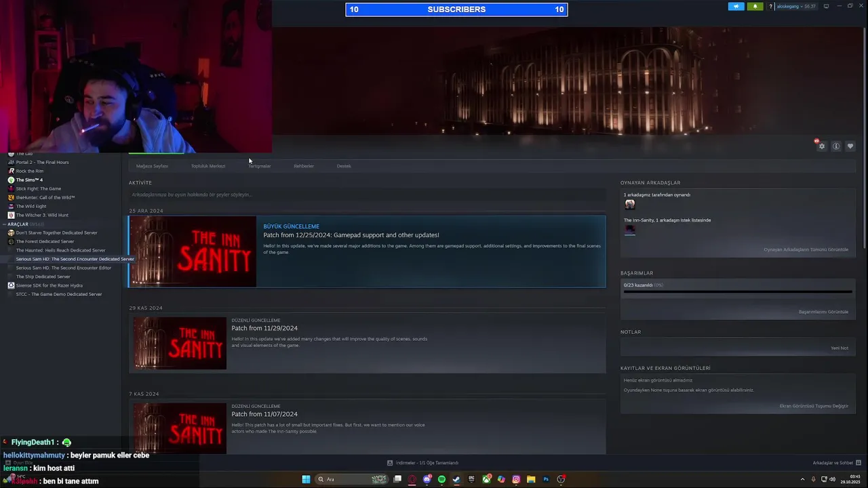Open friend avatar who played the game
868x488 pixels.
(x=630, y=204)
